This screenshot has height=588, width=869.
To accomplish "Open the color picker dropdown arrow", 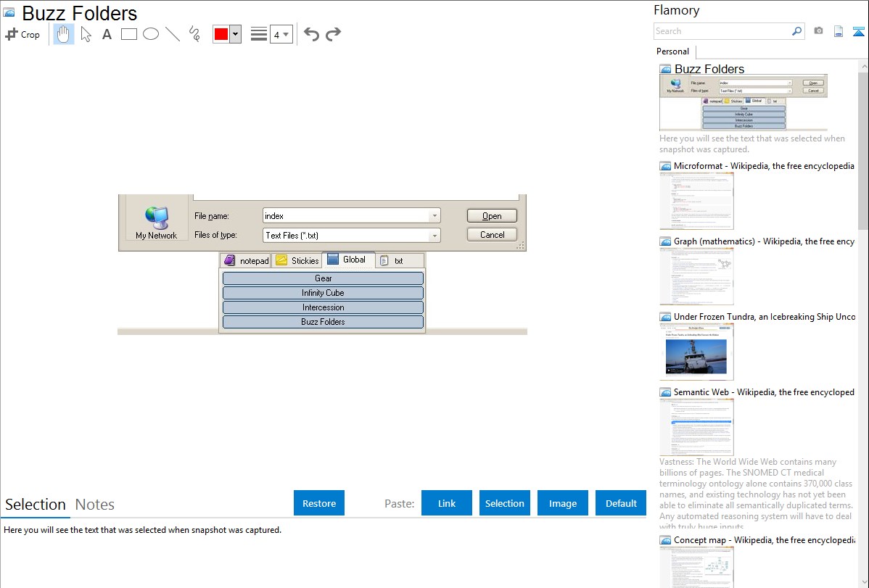I will [236, 34].
